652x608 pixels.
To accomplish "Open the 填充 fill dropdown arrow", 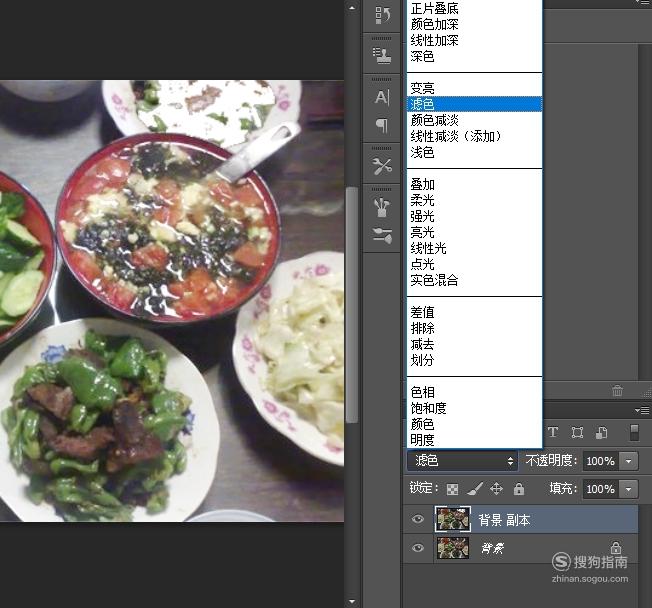I will click(x=629, y=489).
